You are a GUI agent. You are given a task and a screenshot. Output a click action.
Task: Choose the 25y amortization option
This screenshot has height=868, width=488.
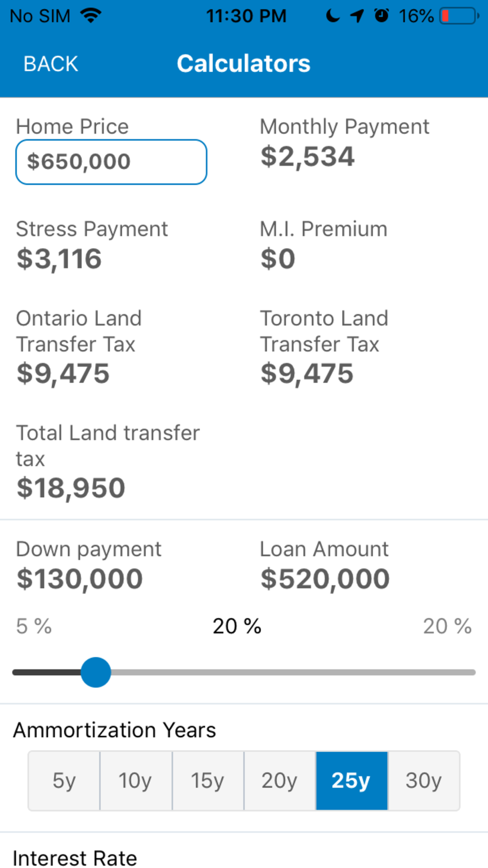click(x=351, y=781)
